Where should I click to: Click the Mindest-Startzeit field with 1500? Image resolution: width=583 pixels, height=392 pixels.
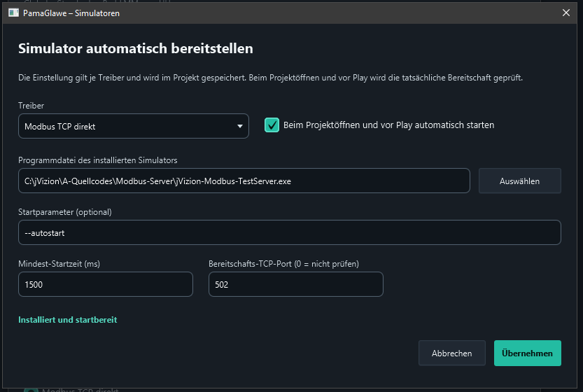[x=106, y=284]
